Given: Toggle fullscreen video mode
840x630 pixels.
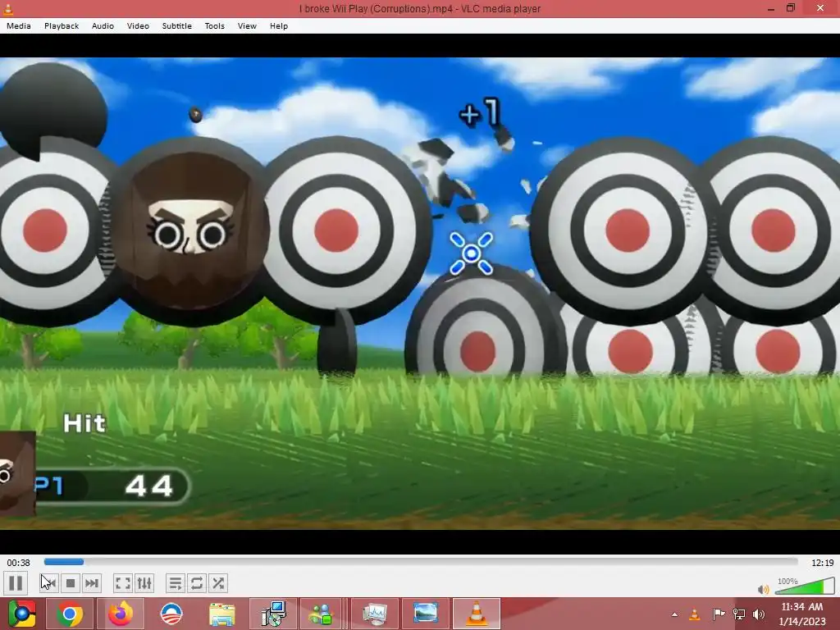Looking at the screenshot, I should pos(123,583).
